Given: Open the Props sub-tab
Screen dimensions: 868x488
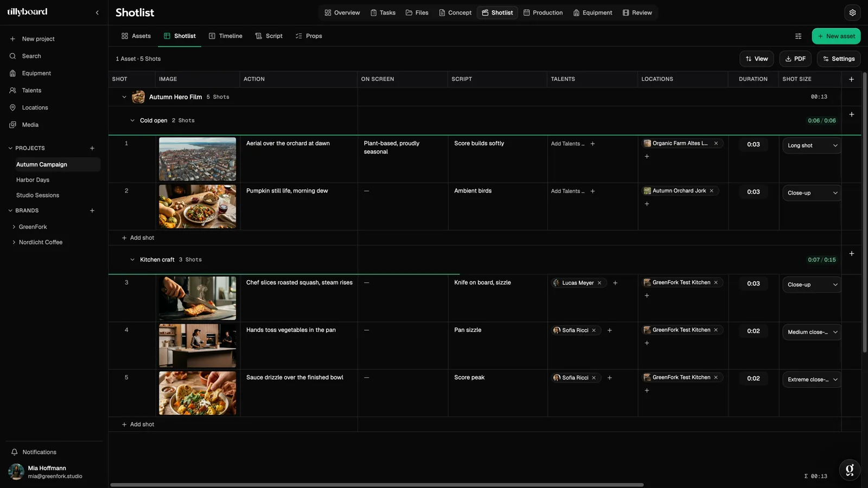Looking at the screenshot, I should [309, 36].
